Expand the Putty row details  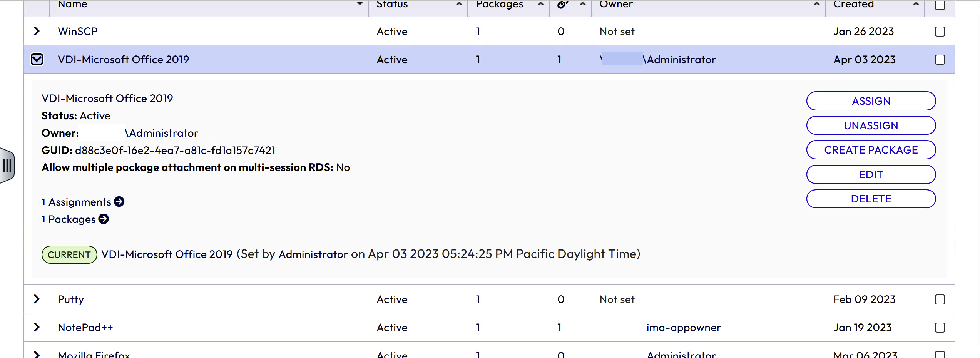[37, 299]
